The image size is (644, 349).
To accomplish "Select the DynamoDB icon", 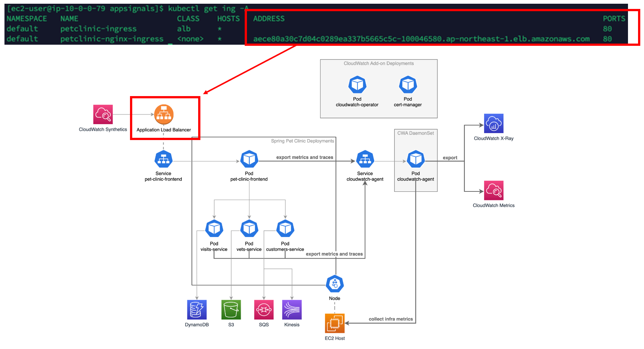I will tap(197, 310).
